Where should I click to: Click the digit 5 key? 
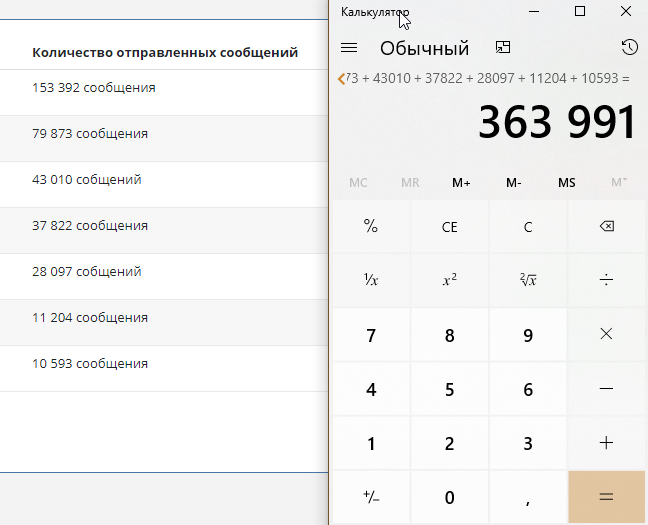click(450, 389)
